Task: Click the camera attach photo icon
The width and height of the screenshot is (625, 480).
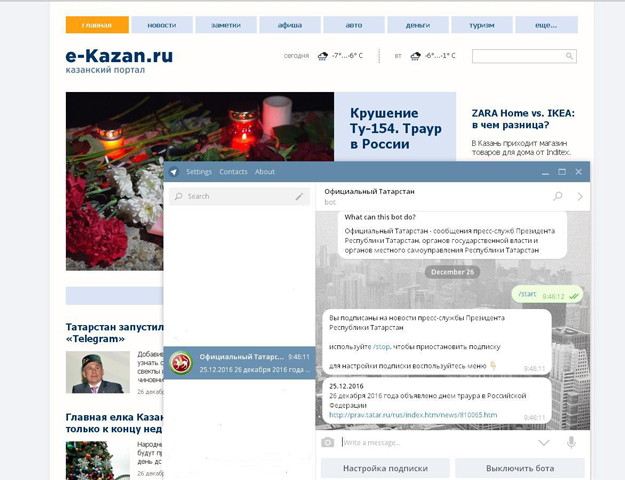Action: [x=328, y=442]
